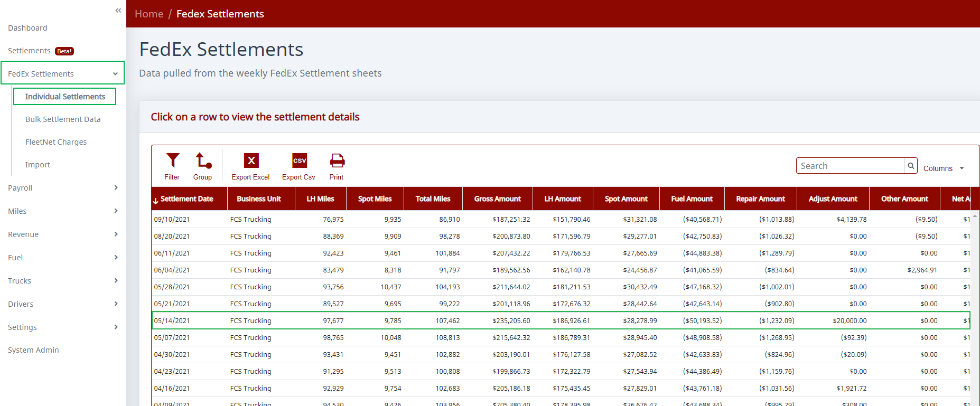This screenshot has height=406, width=980.
Task: Click the Group toolbar icon
Action: (203, 166)
